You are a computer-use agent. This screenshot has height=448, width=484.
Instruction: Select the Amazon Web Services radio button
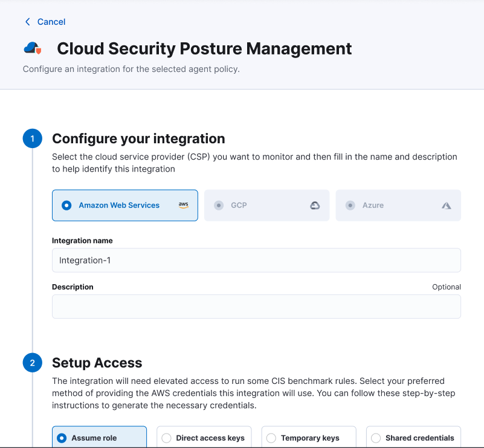tap(66, 205)
